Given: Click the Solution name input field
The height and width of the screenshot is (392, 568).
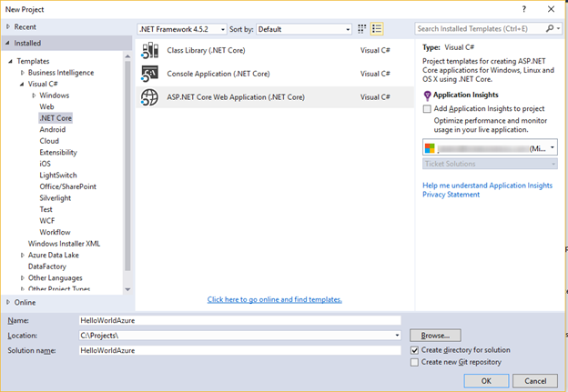Looking at the screenshot, I should (239, 350).
